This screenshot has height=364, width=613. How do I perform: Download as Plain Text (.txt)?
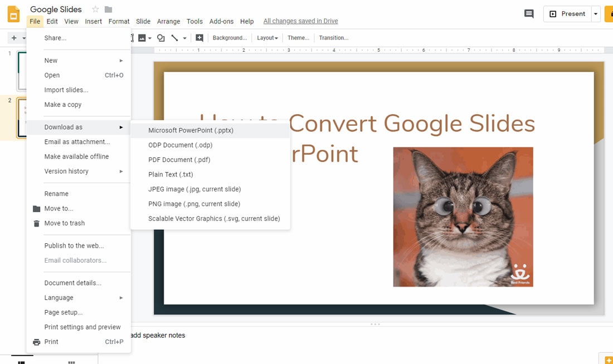point(210,175)
